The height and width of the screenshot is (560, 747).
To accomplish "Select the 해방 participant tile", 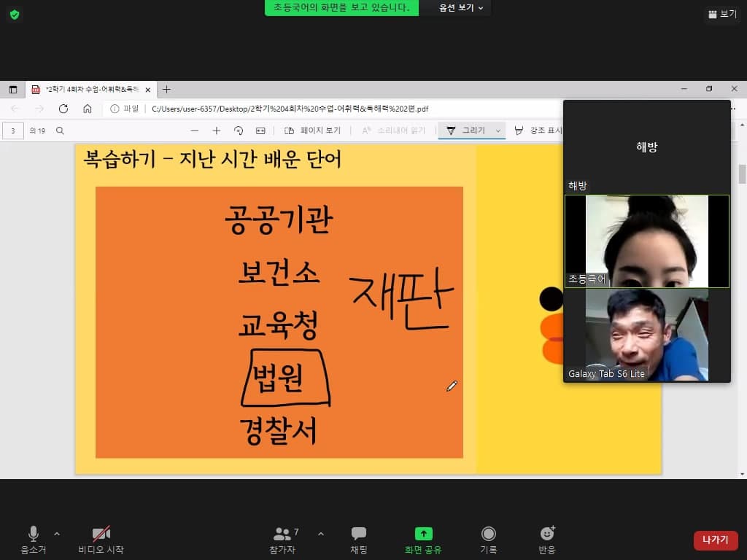I will (647, 147).
